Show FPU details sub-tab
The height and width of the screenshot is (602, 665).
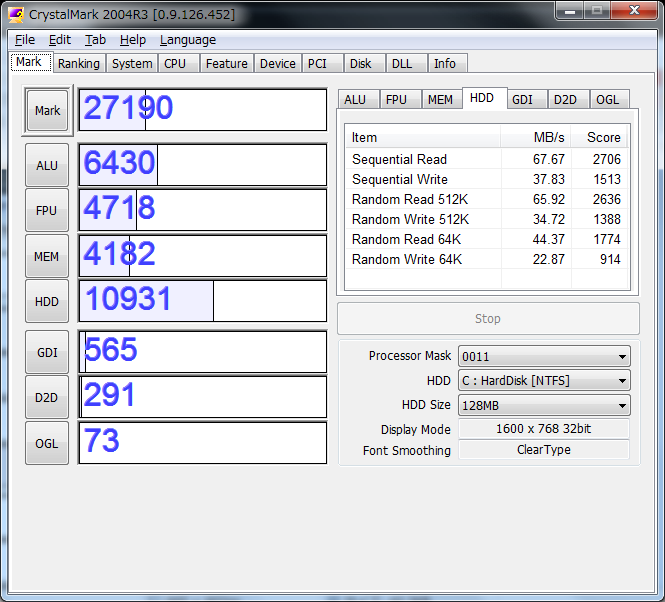coord(400,99)
